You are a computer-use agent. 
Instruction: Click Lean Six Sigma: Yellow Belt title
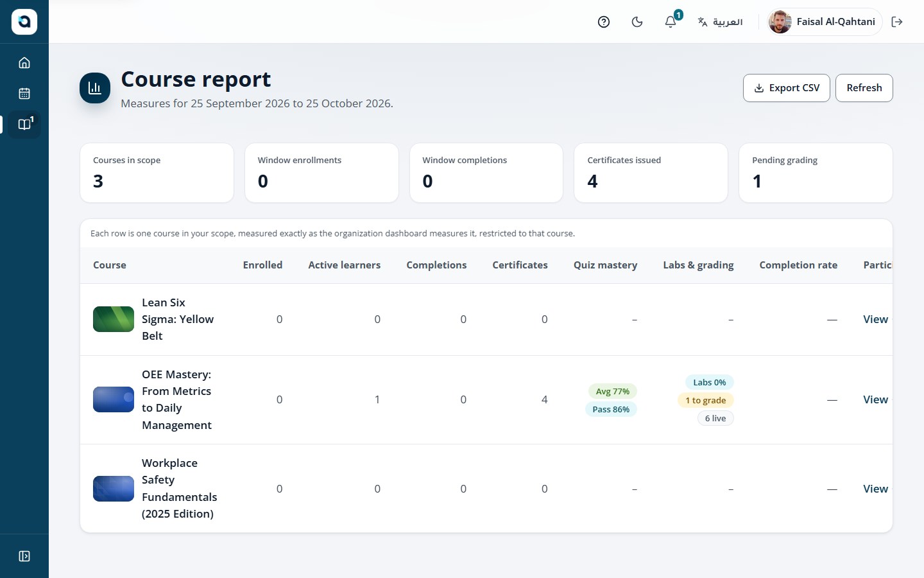click(178, 319)
